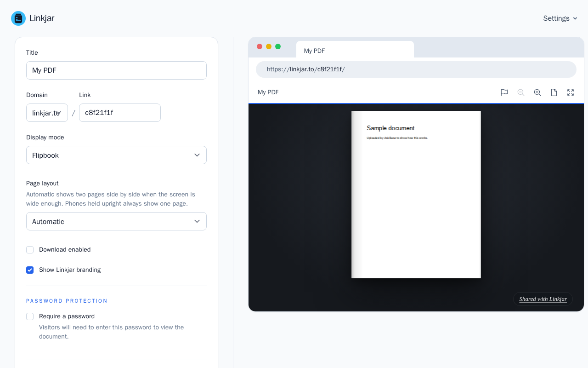The image size is (588, 368).
Task: Click the Link input c8f21f1f
Action: (x=120, y=113)
